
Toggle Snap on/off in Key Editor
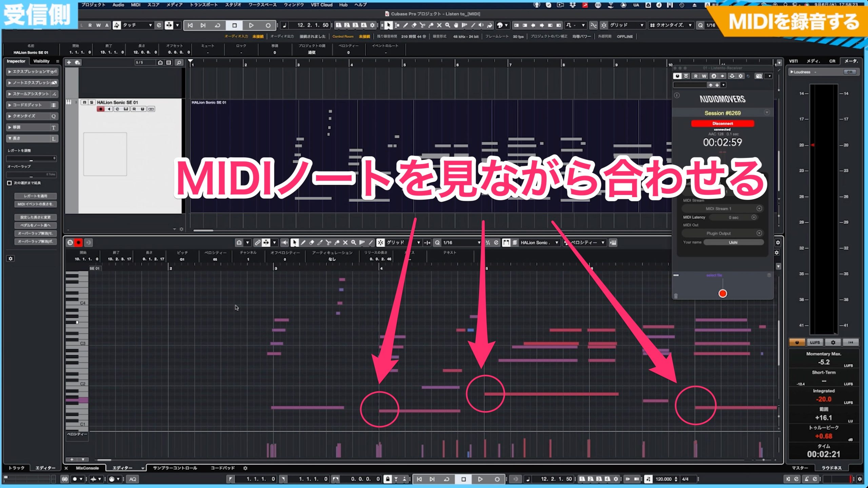(381, 242)
